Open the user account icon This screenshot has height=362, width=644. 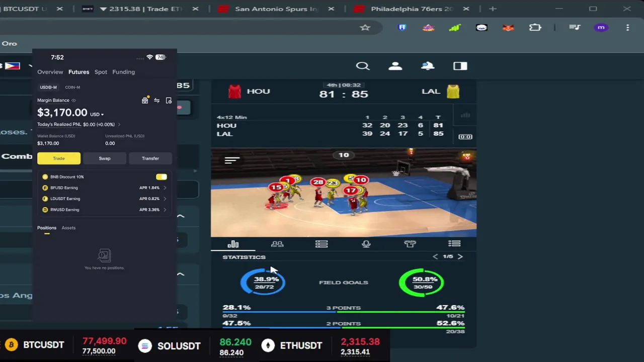[x=395, y=66]
